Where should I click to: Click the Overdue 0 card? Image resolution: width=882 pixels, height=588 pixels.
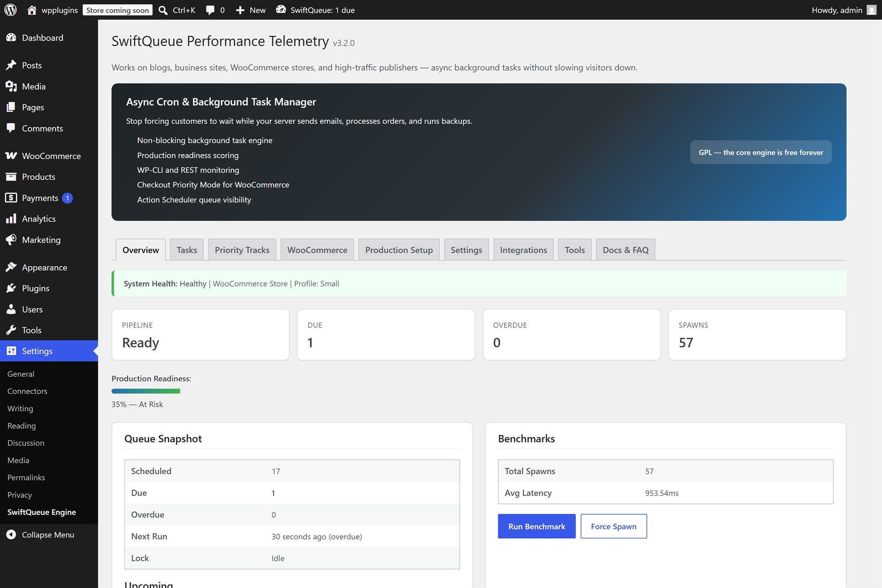point(572,334)
